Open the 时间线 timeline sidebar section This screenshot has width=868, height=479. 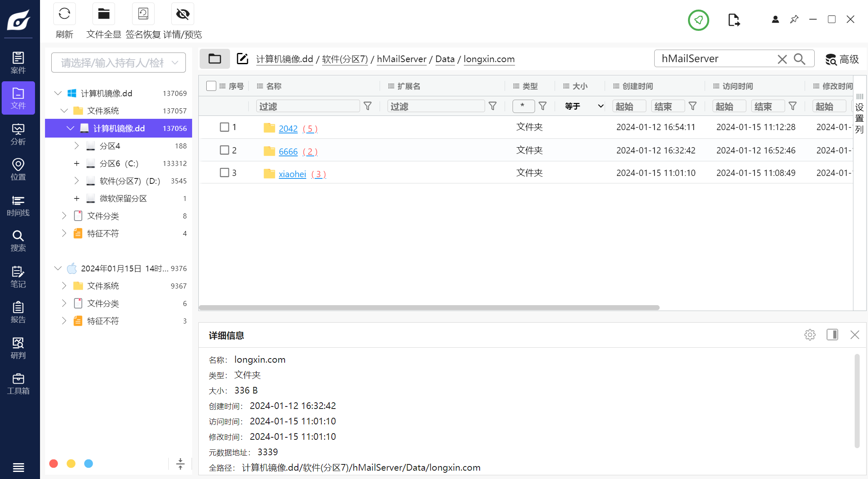(18, 206)
